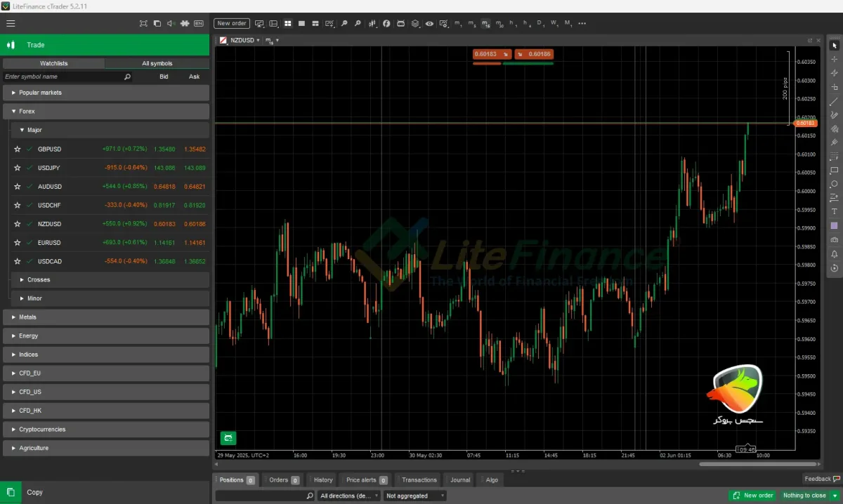
Task: Select the text T tool
Action: [834, 211]
